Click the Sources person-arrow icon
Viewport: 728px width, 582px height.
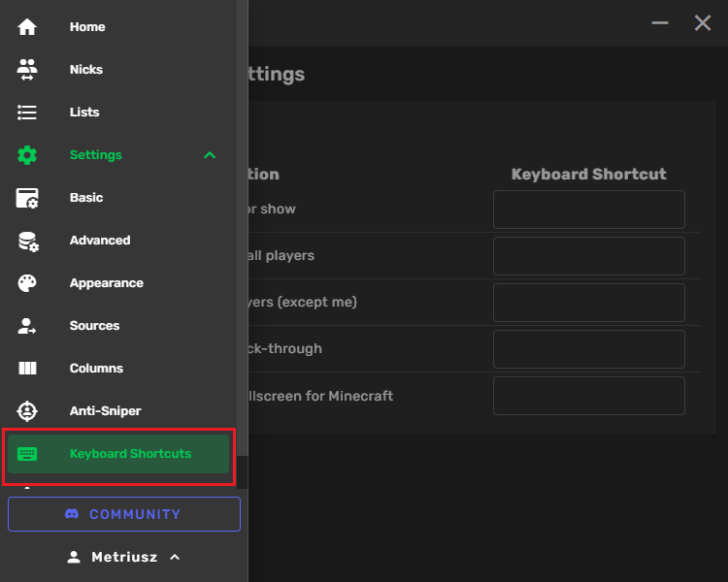27,326
